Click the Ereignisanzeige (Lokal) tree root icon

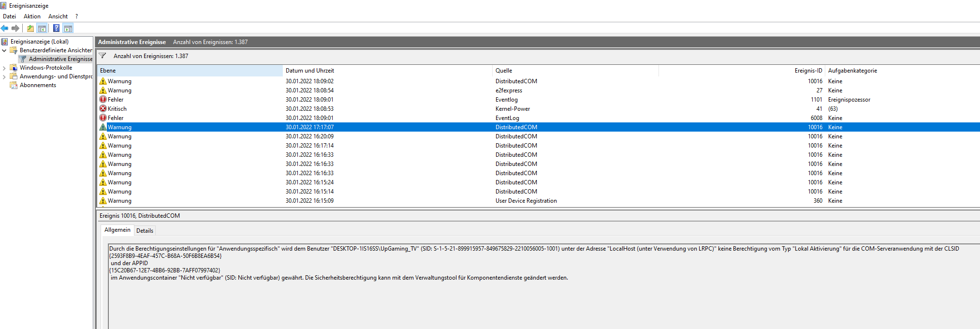click(x=5, y=42)
